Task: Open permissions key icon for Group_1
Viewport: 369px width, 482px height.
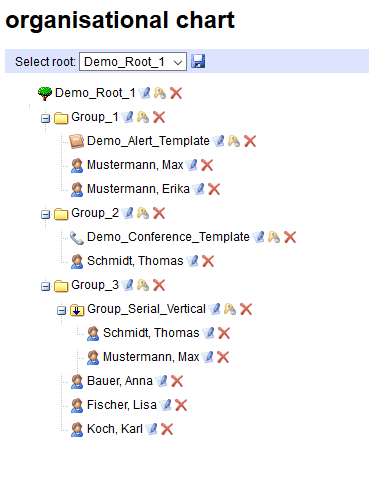Action: 143,117
